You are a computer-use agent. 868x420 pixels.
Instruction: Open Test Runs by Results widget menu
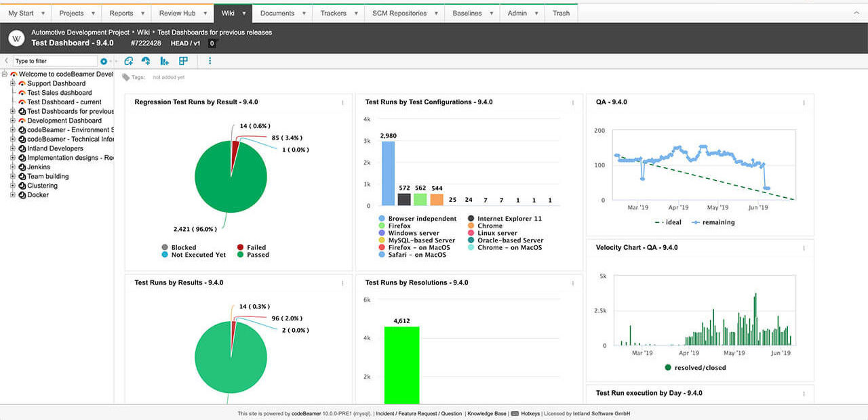coord(342,283)
